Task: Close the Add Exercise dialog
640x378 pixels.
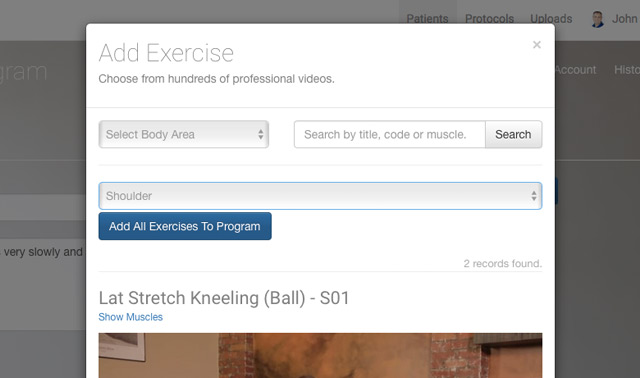Action: coord(537,44)
